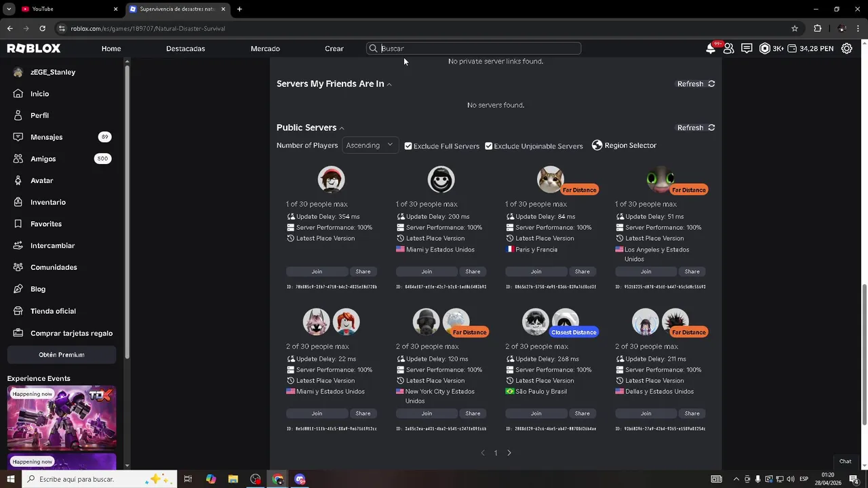Click the search magnifier icon
The width and height of the screenshot is (868, 488).
[x=373, y=49]
